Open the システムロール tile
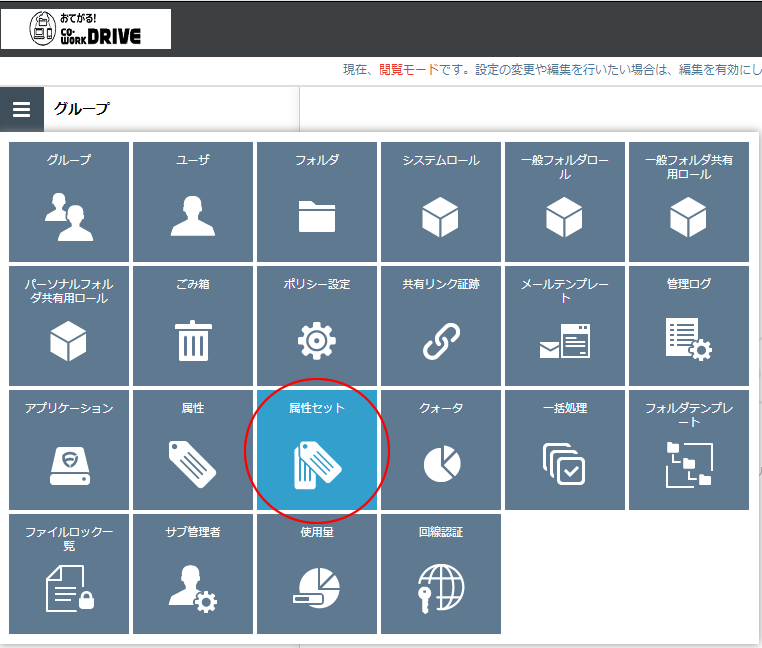Image resolution: width=762 pixels, height=648 pixels. click(441, 202)
